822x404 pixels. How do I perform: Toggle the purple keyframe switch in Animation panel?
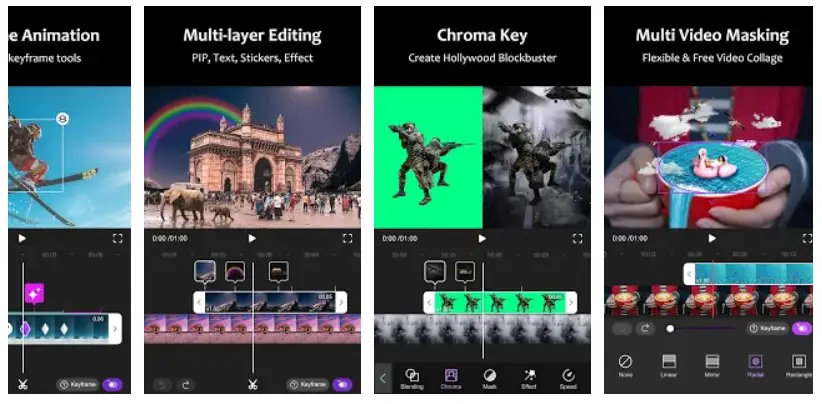(113, 385)
